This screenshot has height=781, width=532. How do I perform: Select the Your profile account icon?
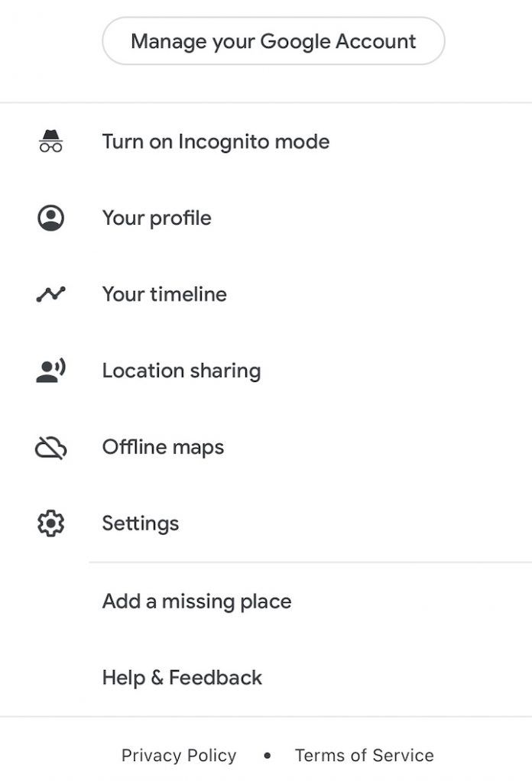pos(50,218)
